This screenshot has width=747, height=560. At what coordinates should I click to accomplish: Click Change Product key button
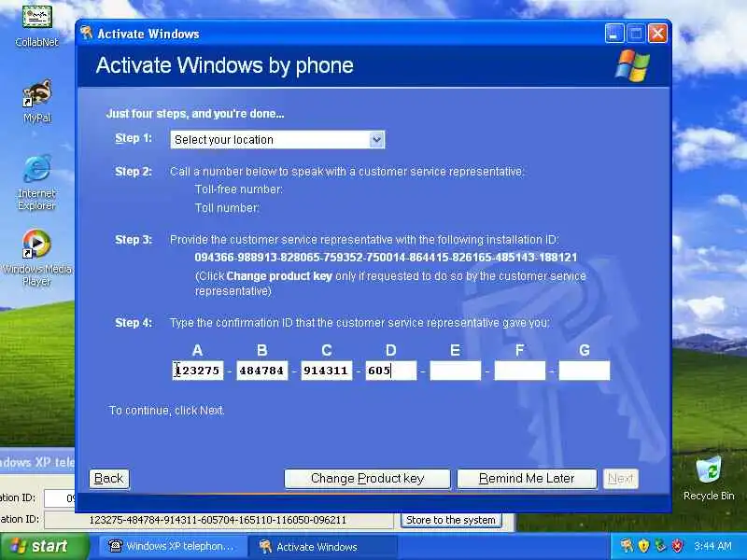[x=367, y=479]
